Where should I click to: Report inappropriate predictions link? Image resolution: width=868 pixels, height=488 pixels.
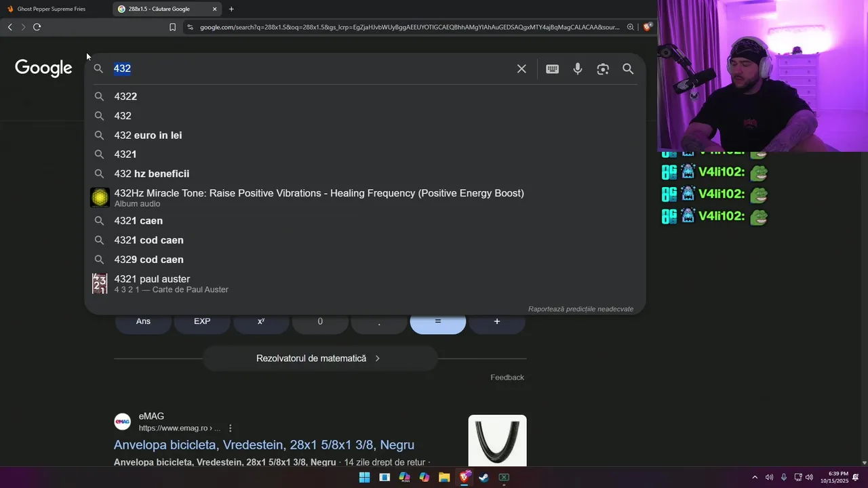tap(580, 309)
